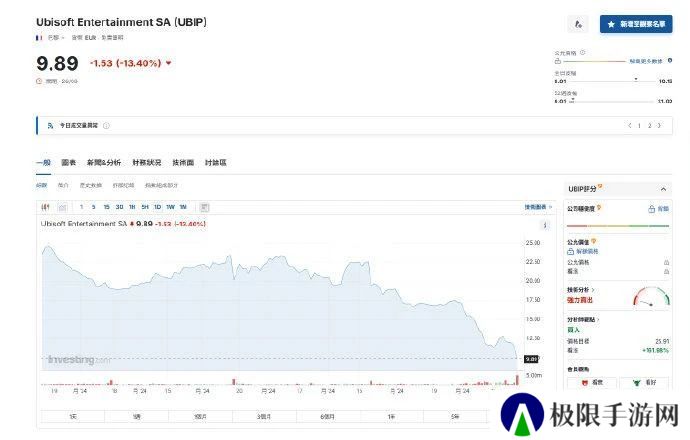Click the next arrow in the alert banner pager

(659, 125)
